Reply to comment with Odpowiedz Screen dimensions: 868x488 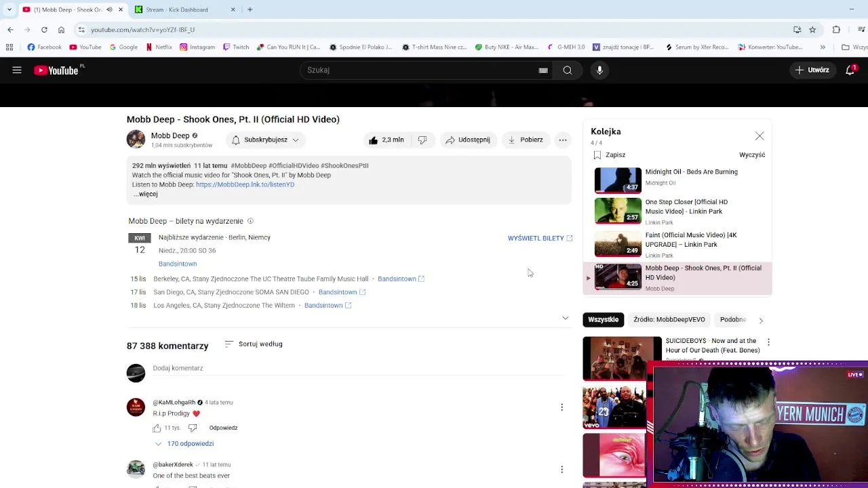point(223,428)
